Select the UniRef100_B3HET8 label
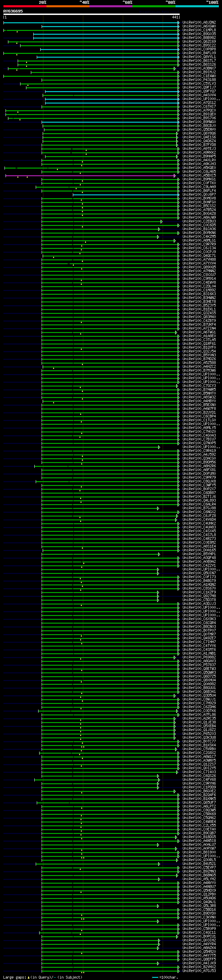 pyautogui.click(x=199, y=302)
